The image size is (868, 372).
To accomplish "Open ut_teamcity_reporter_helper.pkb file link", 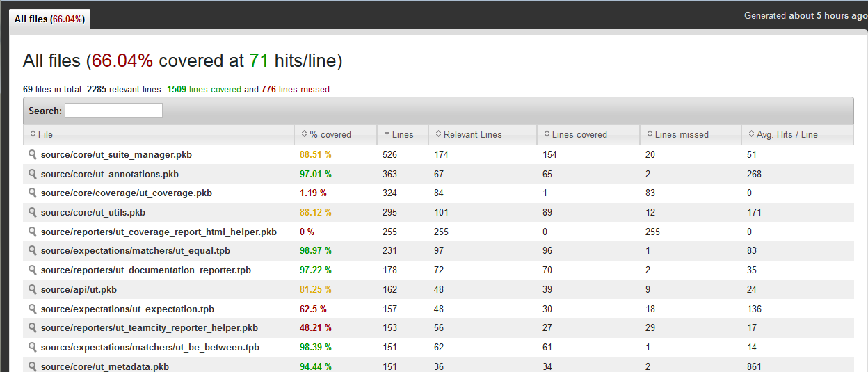I will 149,327.
